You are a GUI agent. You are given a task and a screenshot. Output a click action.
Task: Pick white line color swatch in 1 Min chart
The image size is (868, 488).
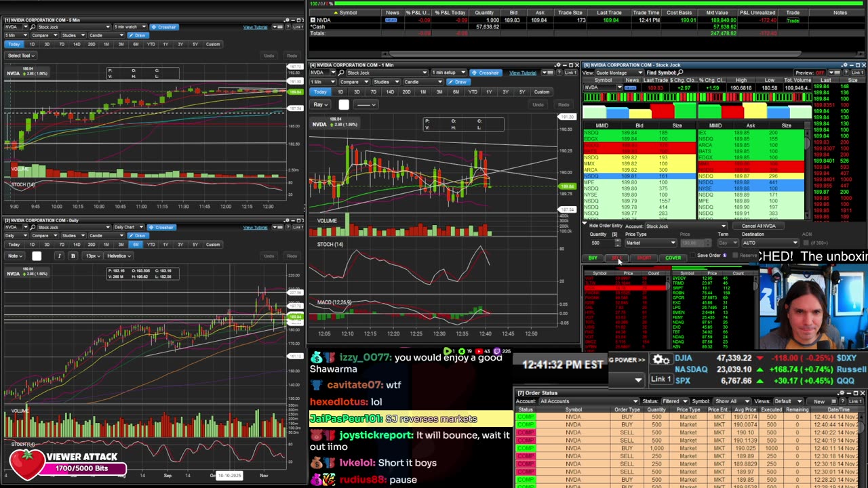pos(344,104)
